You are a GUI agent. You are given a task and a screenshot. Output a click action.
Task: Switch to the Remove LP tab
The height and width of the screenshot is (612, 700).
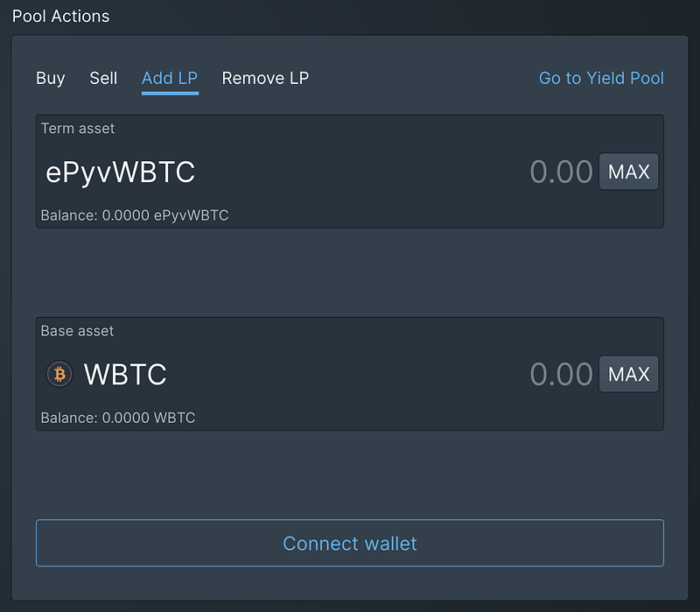pos(265,79)
